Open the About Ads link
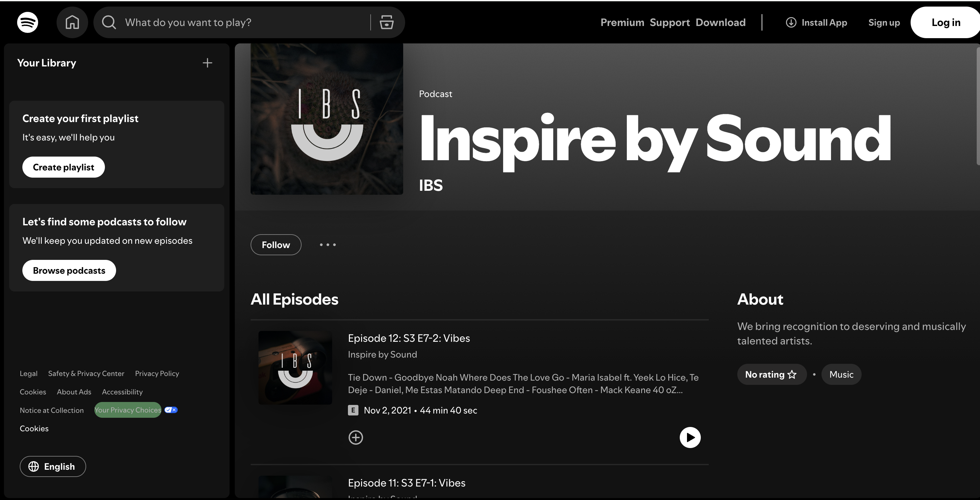Screen dimensions: 980x500 74,391
